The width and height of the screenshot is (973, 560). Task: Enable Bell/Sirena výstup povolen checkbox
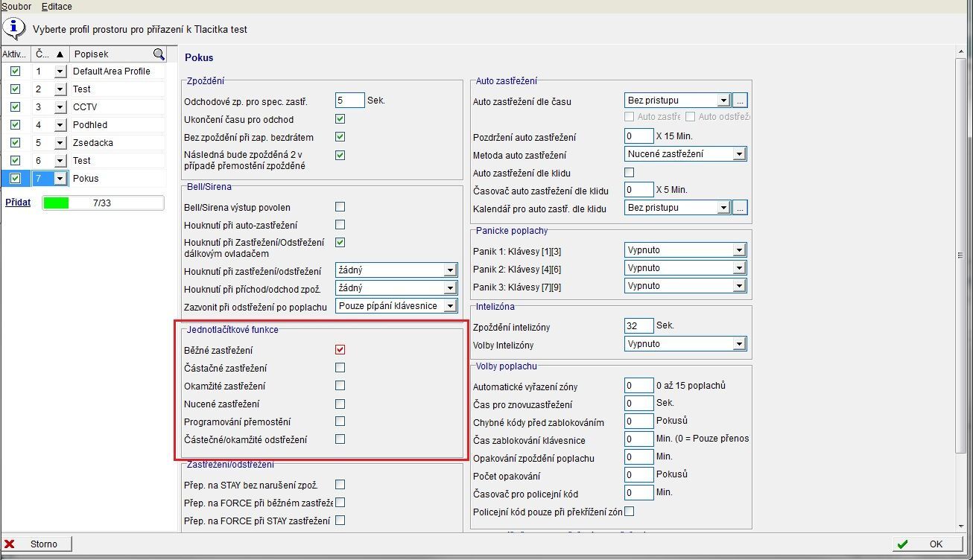point(340,207)
